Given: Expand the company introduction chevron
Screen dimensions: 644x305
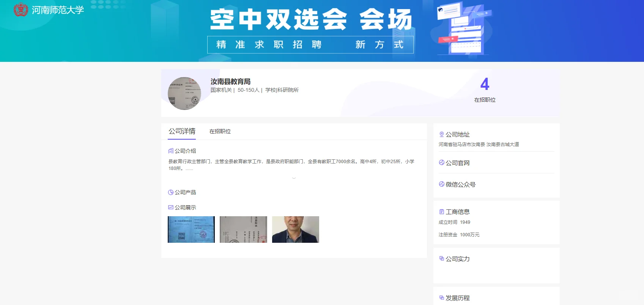Looking at the screenshot, I should point(294,178).
